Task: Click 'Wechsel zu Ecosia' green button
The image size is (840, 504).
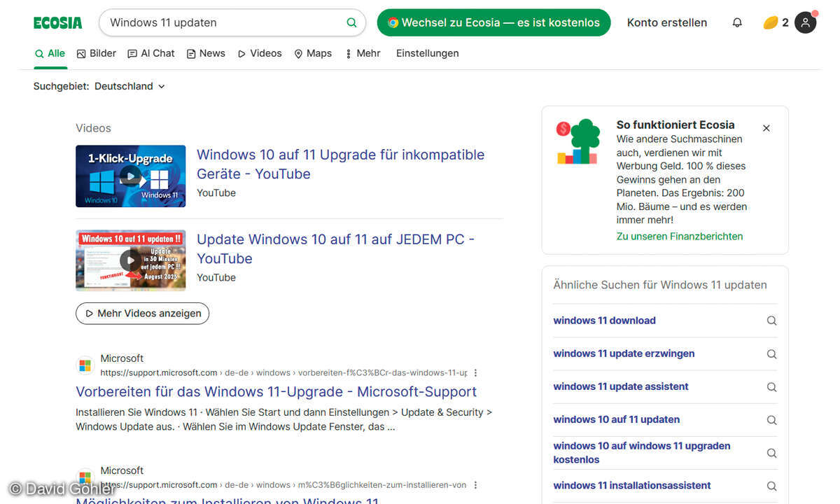Action: (x=493, y=22)
